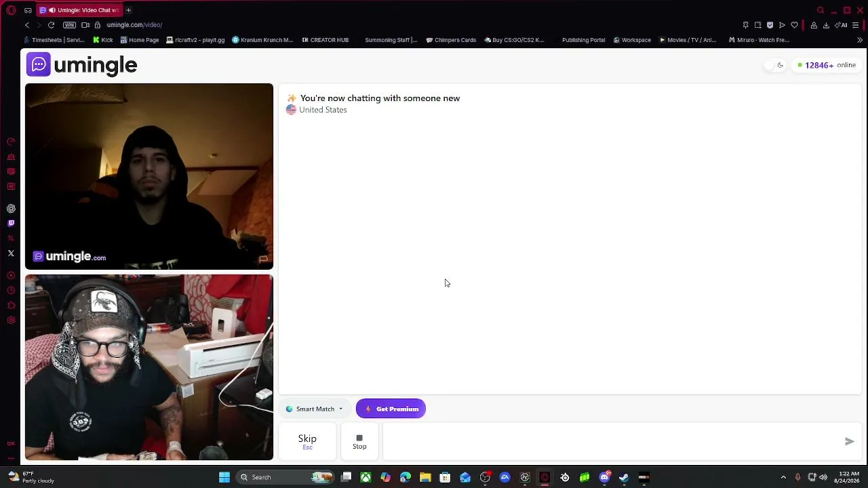Screen dimensions: 868x488
Task: Click the Skip button
Action: point(307,441)
